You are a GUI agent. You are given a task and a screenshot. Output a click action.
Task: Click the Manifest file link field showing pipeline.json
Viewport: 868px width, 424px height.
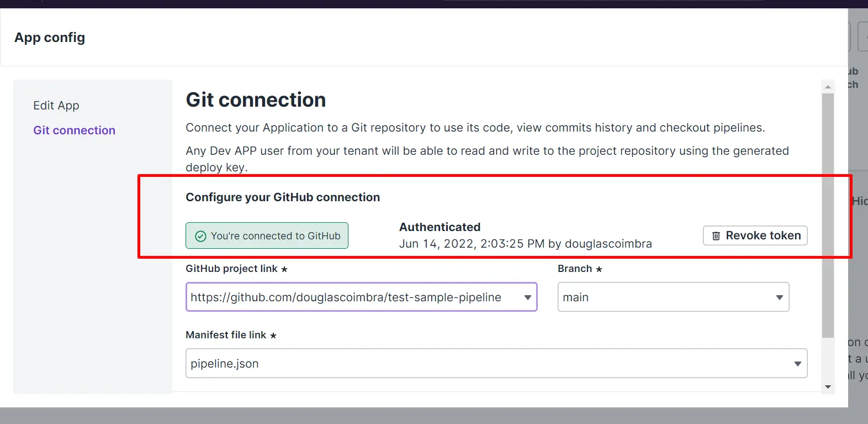point(496,363)
